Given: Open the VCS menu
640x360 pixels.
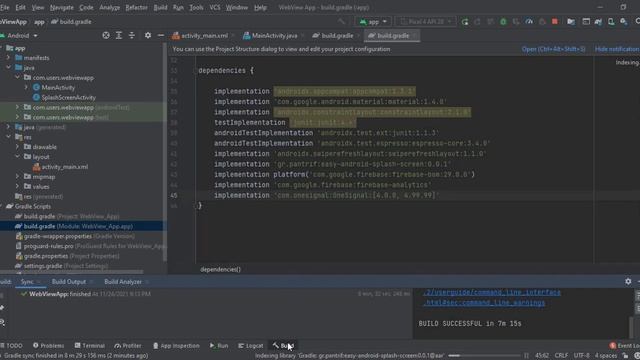Looking at the screenshot, I should 215,7.
